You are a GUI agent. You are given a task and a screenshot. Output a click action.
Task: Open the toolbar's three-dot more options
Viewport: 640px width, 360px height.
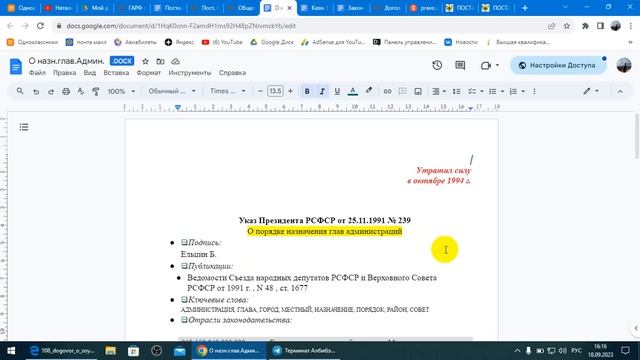[534, 91]
